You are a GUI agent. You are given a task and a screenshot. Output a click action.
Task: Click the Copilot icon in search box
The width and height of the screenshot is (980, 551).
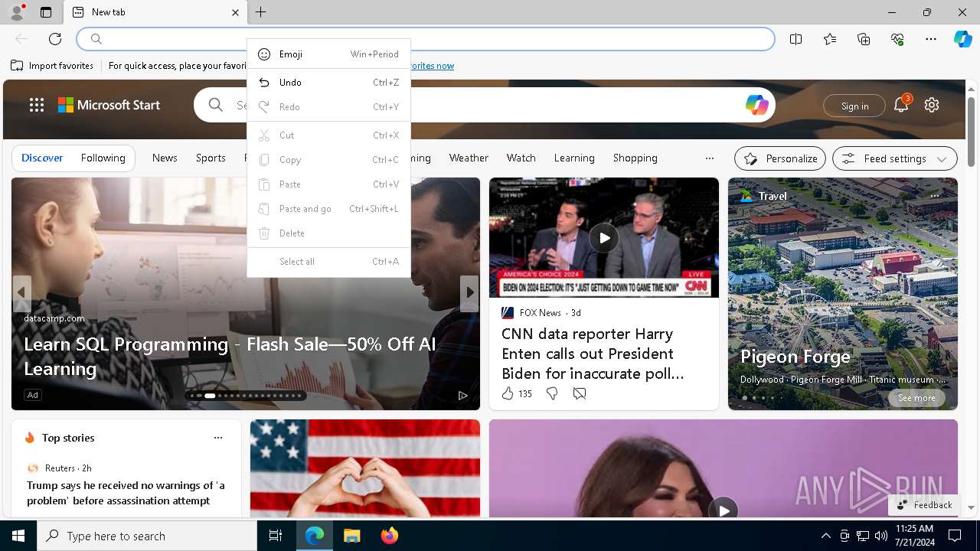pyautogui.click(x=756, y=106)
